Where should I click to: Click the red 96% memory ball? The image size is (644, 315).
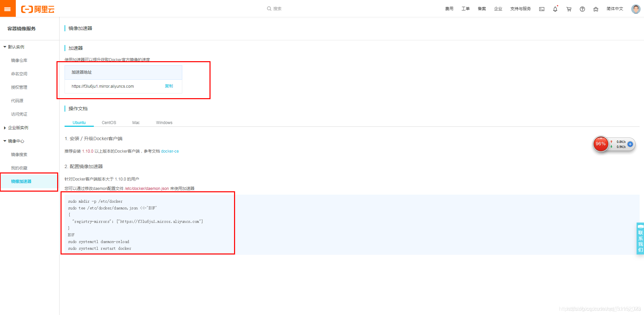[x=601, y=144]
